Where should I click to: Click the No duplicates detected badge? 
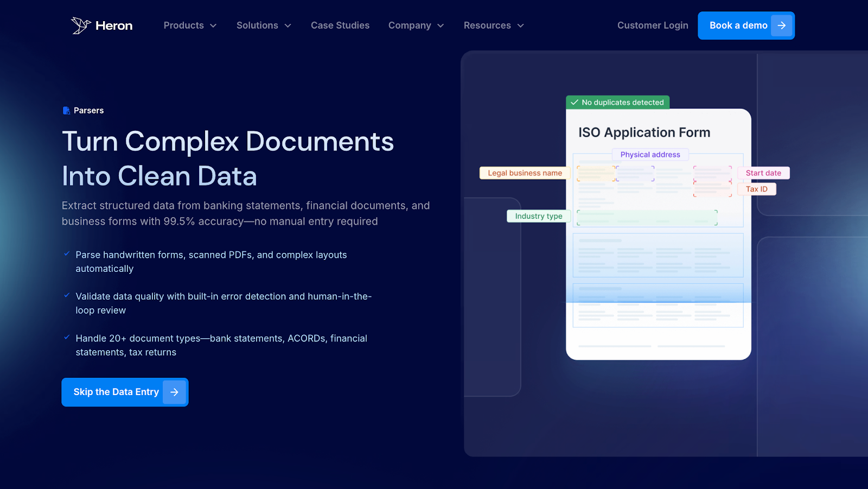point(618,102)
